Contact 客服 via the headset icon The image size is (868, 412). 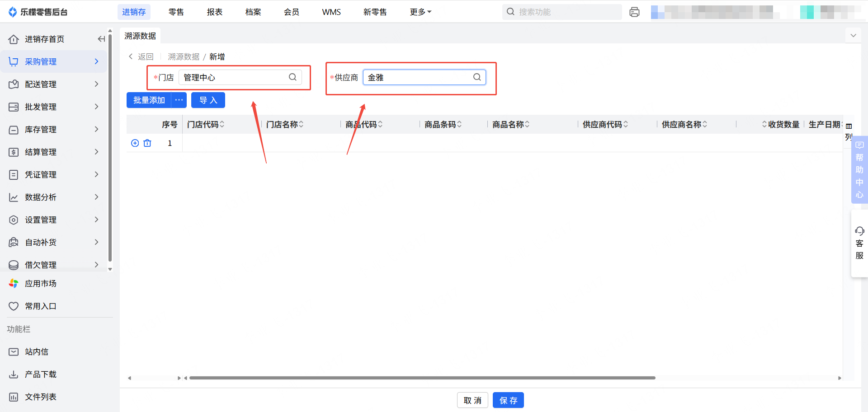point(859,231)
